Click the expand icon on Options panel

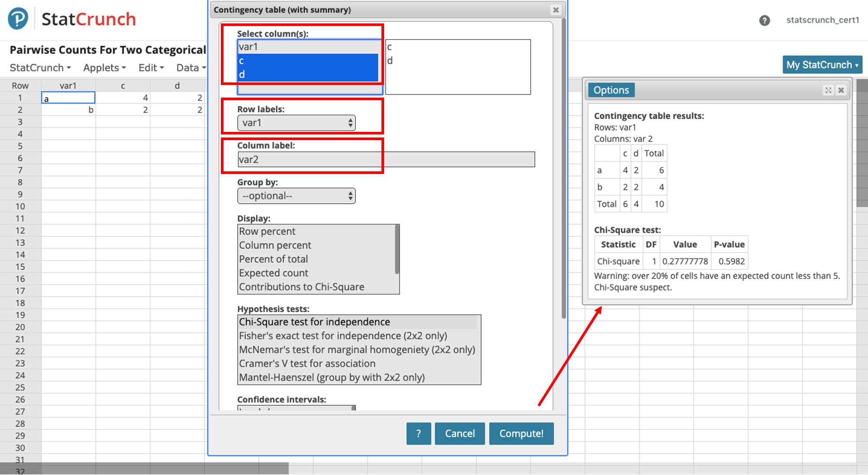[x=829, y=90]
